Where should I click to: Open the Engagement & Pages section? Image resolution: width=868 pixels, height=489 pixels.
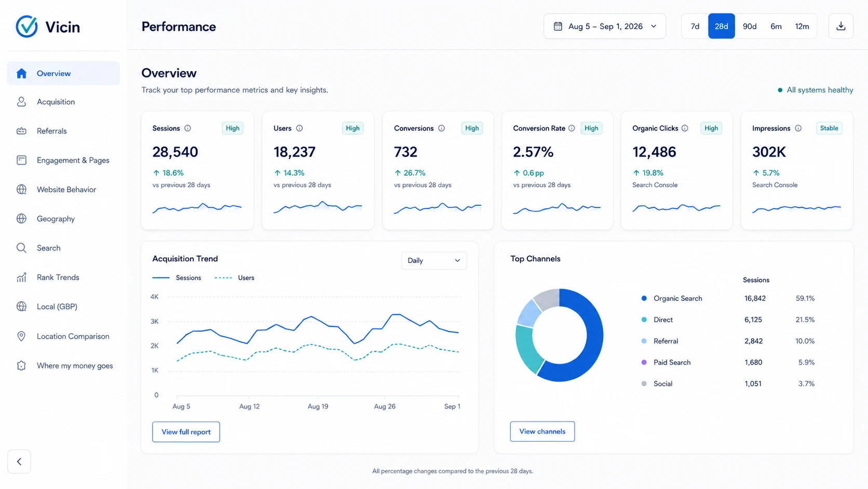coord(63,160)
